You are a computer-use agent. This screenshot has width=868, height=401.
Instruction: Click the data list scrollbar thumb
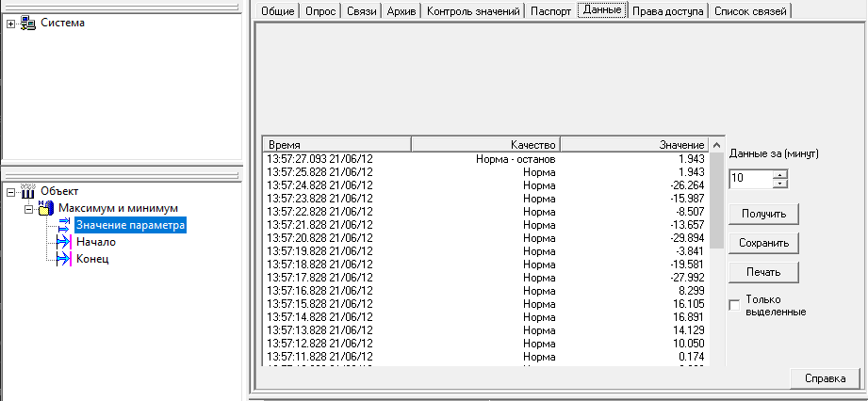point(716,200)
